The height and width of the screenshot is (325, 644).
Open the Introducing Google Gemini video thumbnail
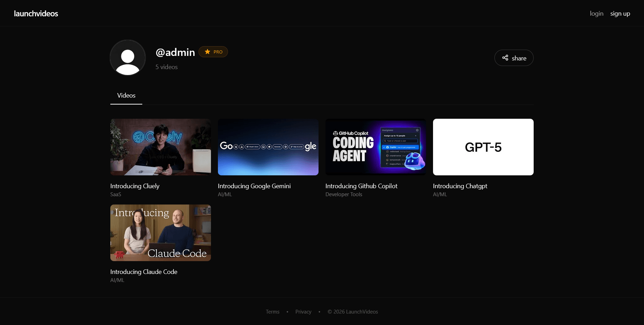tap(268, 147)
